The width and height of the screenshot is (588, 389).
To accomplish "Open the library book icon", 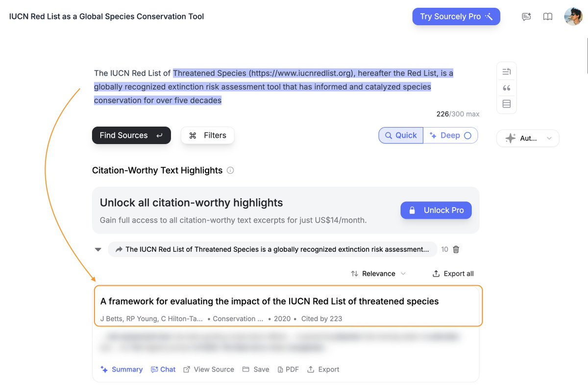I will point(548,17).
